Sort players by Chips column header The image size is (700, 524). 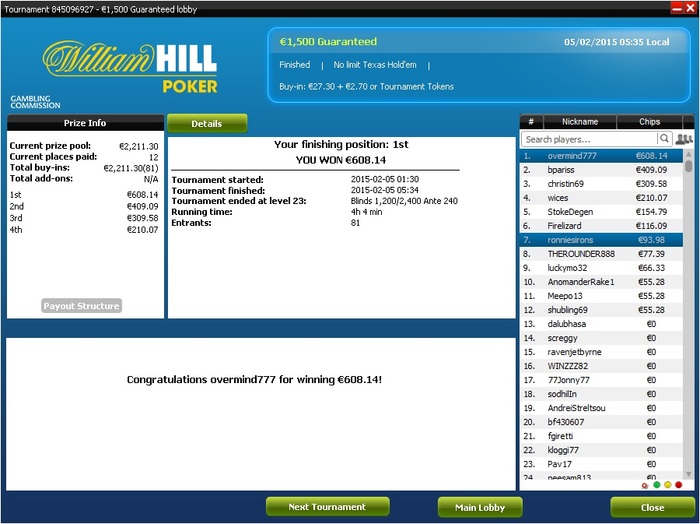(x=649, y=121)
